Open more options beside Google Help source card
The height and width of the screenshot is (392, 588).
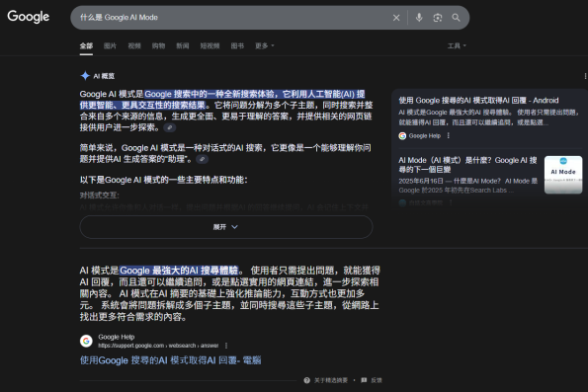pyautogui.click(x=449, y=135)
